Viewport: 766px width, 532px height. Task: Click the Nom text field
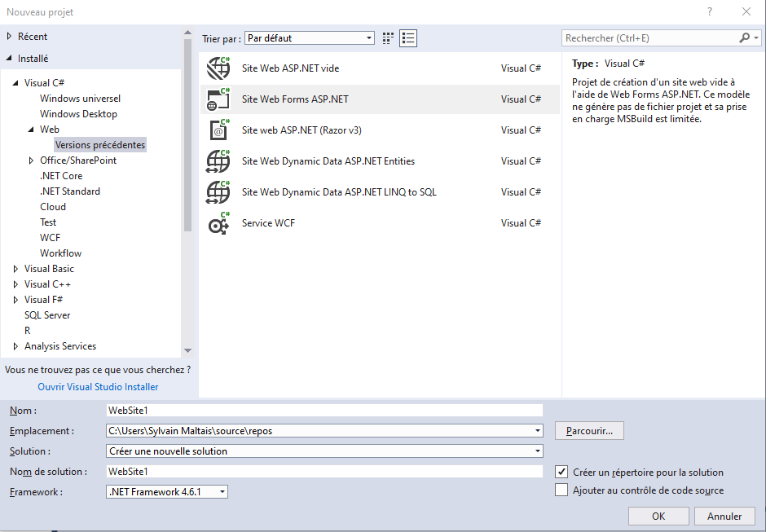(x=324, y=411)
